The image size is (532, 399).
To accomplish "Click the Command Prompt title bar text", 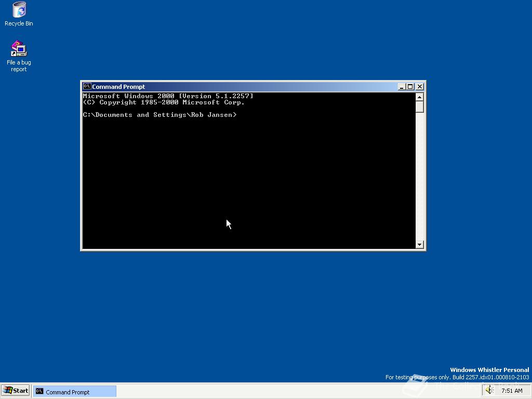I will (118, 87).
